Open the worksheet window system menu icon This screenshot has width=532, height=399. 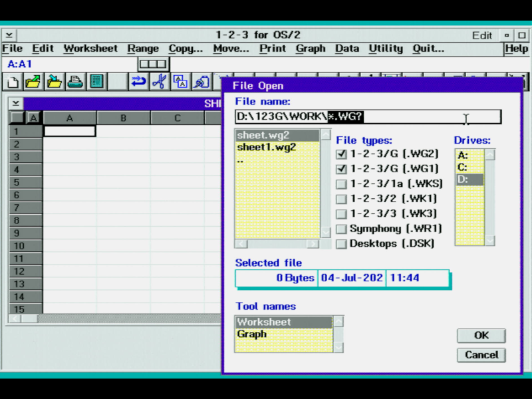(15, 103)
